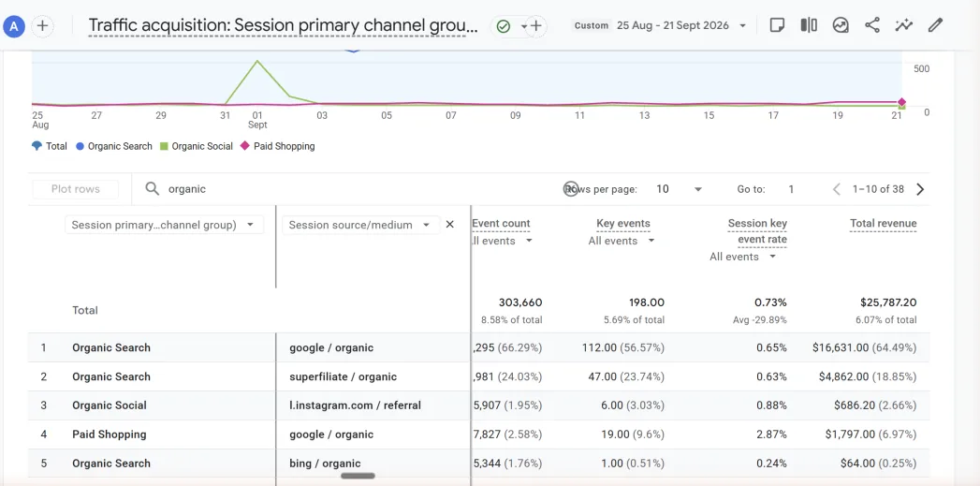
Task: Open the dropdown arrow beside the green check
Action: [x=523, y=26]
